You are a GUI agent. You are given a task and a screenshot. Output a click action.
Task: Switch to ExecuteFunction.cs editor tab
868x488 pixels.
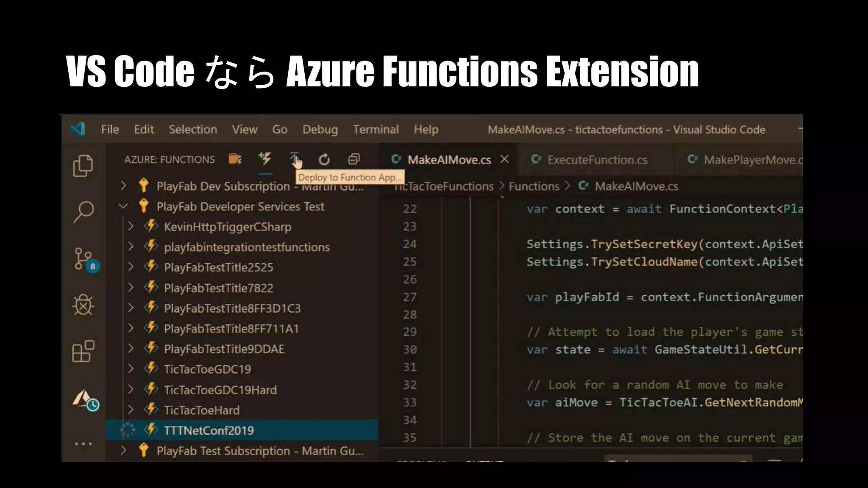click(x=596, y=159)
